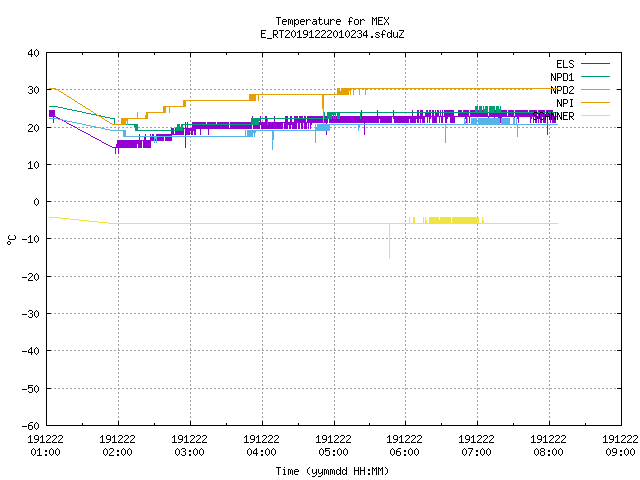Click the y-axis label 0
Screen dimensions: 640x480
click(37, 202)
